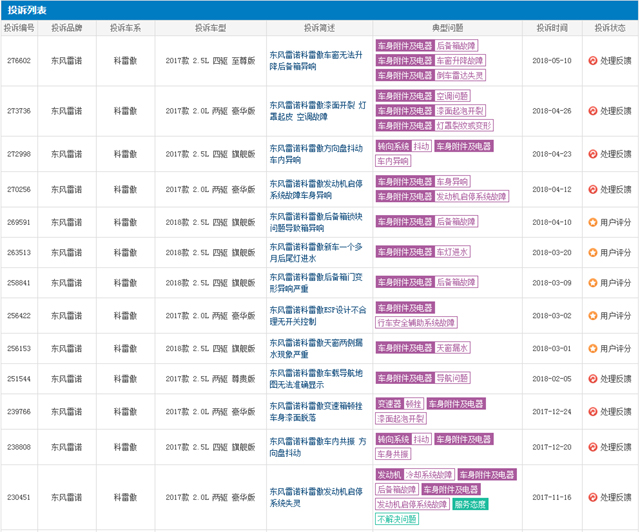Screen dimensions: 640x532
Task: Click the 倒车雷达失灵 tag
Action: pos(460,76)
